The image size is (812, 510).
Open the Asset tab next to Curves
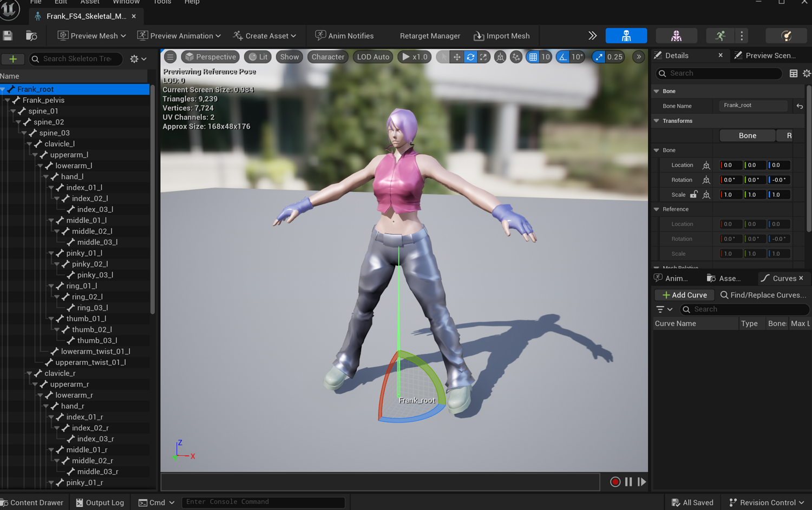tap(724, 279)
